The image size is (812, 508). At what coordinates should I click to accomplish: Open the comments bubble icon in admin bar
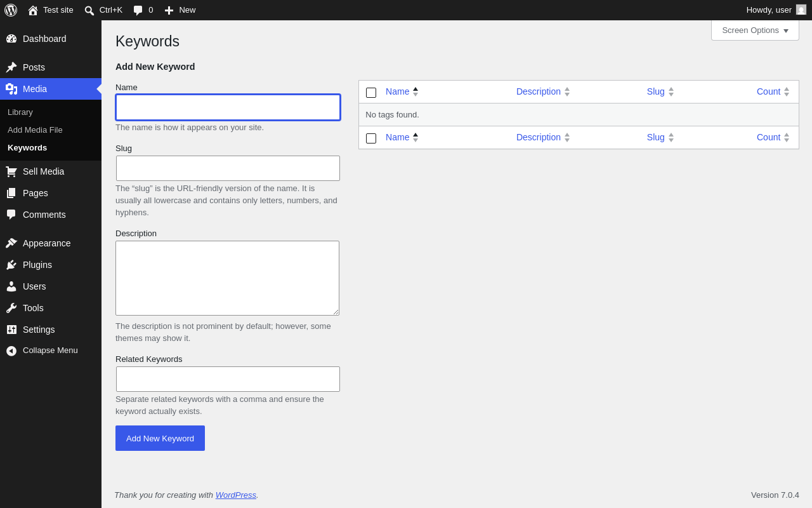coord(138,10)
